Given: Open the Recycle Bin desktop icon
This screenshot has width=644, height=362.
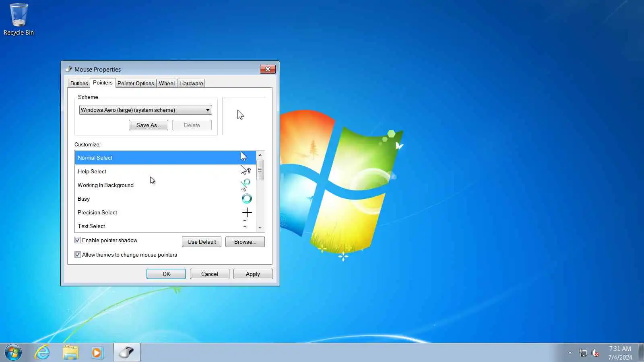Looking at the screenshot, I should 19,19.
